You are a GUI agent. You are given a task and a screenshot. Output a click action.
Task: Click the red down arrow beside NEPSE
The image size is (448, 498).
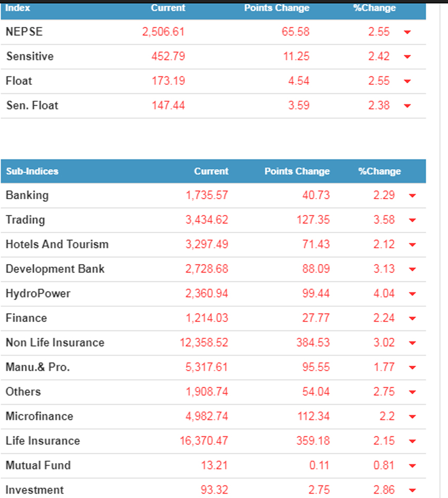[x=407, y=32]
